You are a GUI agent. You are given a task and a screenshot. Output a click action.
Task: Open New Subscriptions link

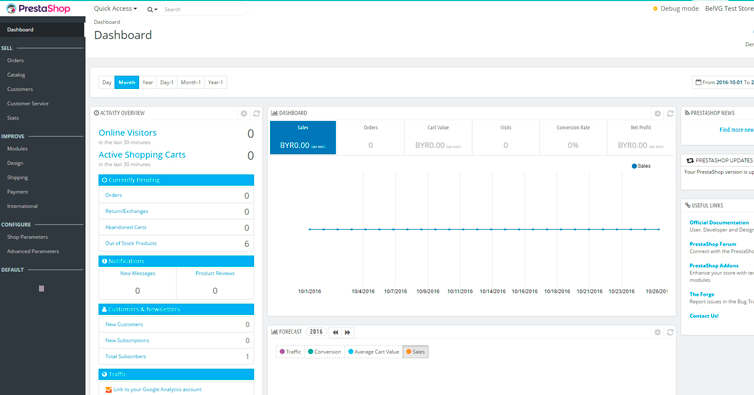127,341
